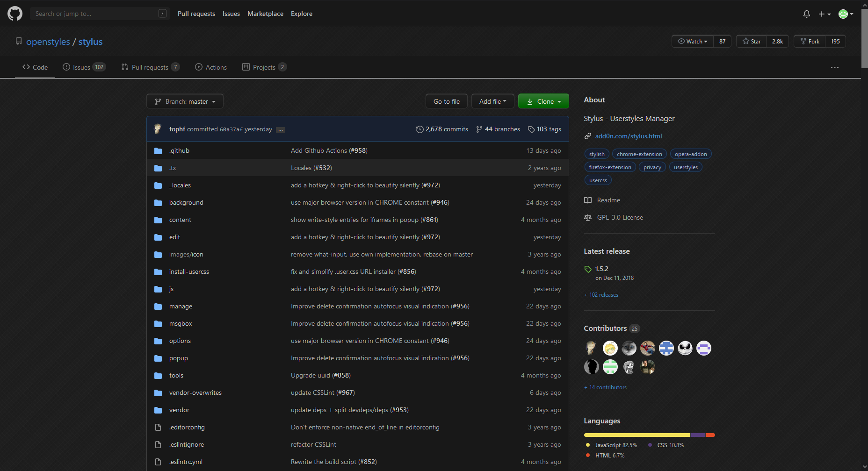Image resolution: width=868 pixels, height=471 pixels.
Task: Open the GPL-3.0 License link
Action: point(620,217)
